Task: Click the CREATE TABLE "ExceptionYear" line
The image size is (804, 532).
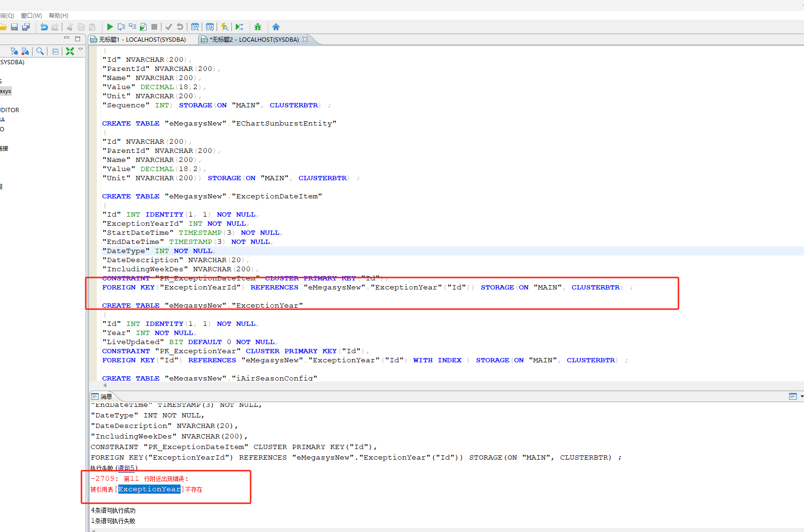Action: pyautogui.click(x=203, y=305)
